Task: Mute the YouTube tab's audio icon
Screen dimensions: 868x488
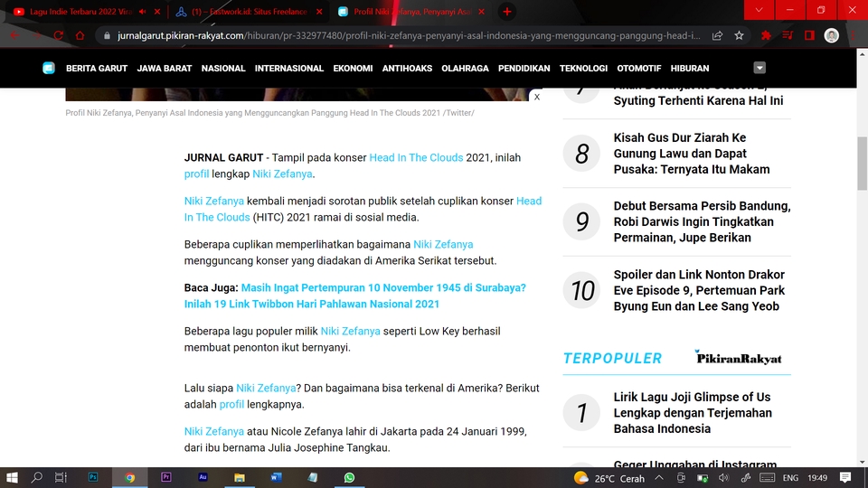Action: (143, 12)
